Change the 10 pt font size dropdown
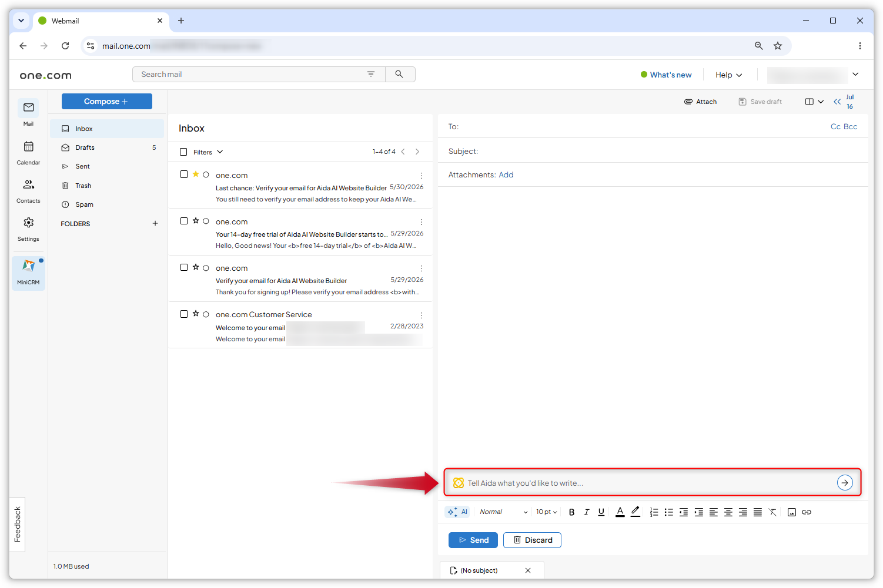The image size is (883, 588). (546, 512)
